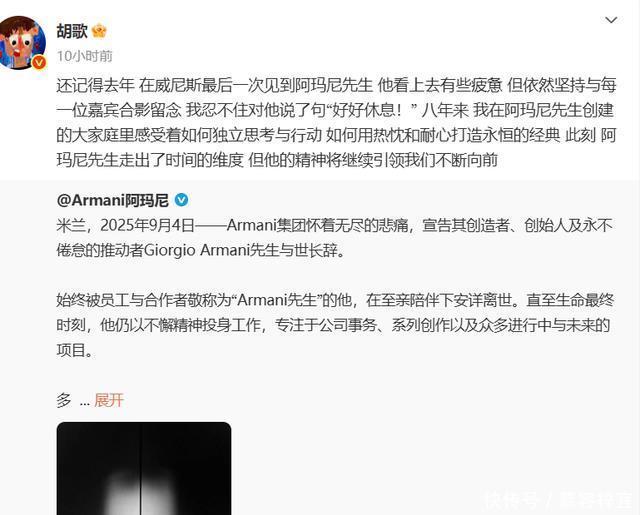Click the 胡歌 username
The width and height of the screenshot is (640, 515).
click(72, 31)
